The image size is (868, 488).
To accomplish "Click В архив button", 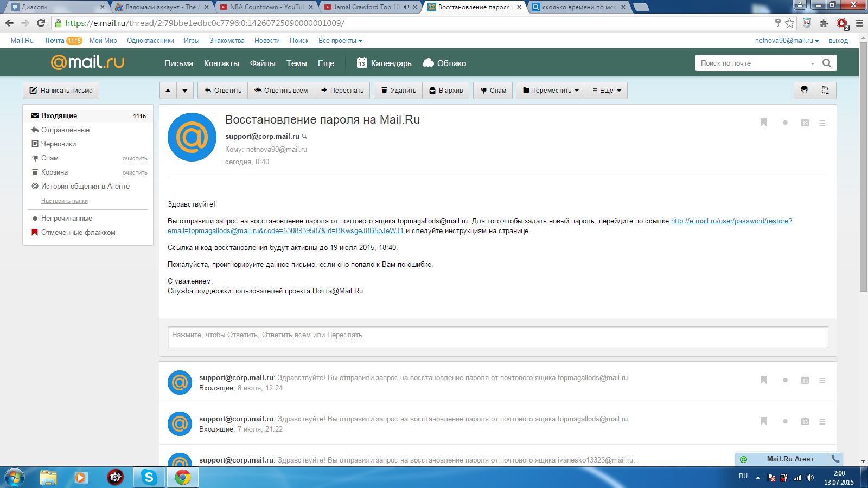I will click(446, 91).
